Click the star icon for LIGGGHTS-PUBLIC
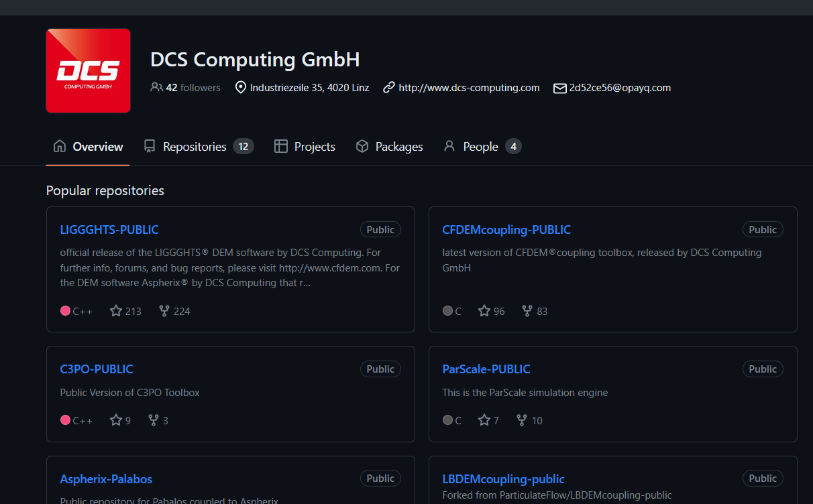 [x=116, y=311]
